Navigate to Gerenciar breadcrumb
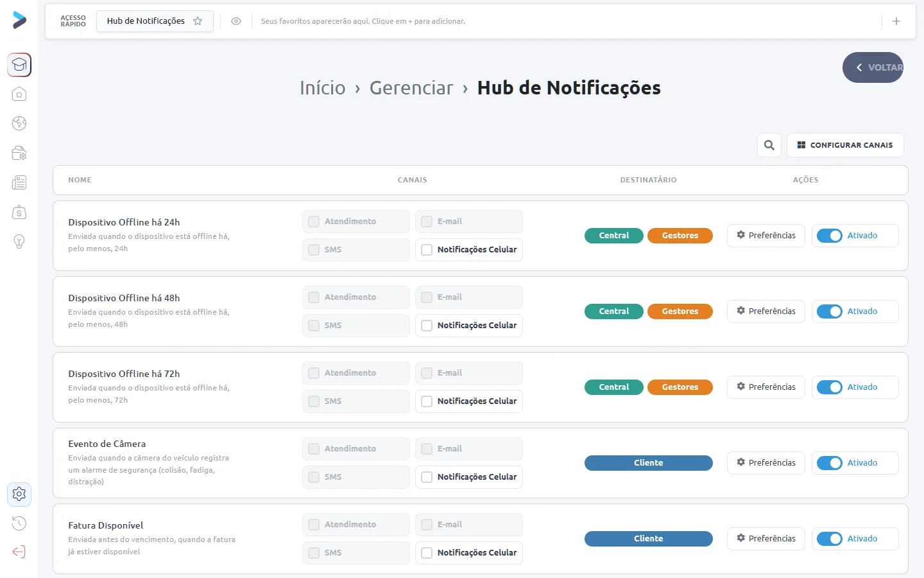 [x=411, y=88]
